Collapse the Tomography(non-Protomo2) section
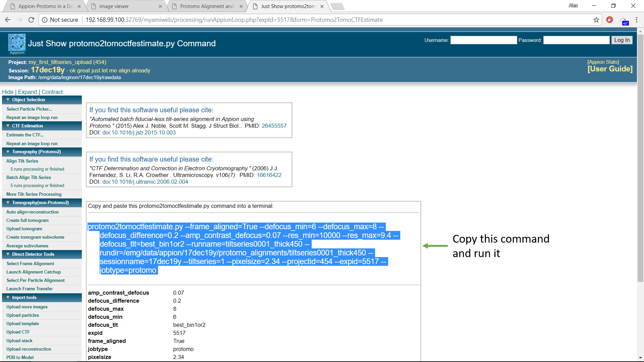The height and width of the screenshot is (362, 644). coord(8,203)
